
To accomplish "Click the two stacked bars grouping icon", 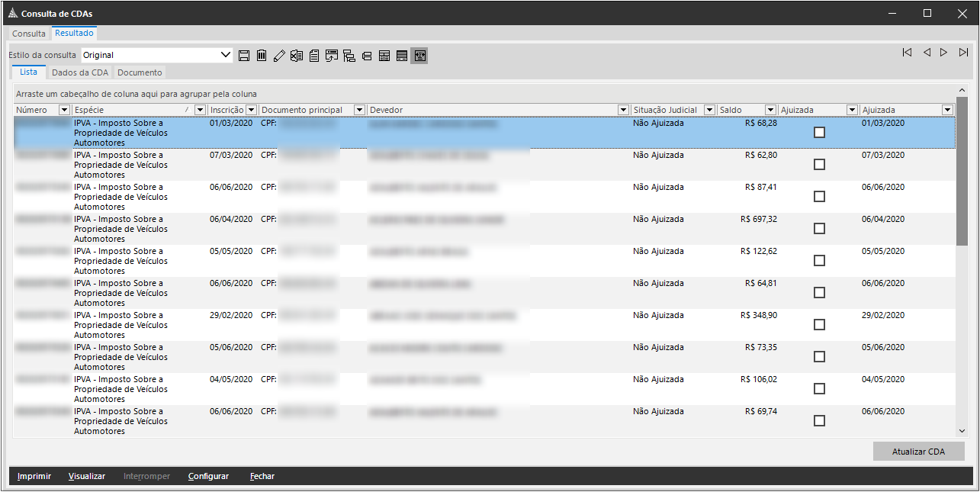I will click(x=367, y=56).
